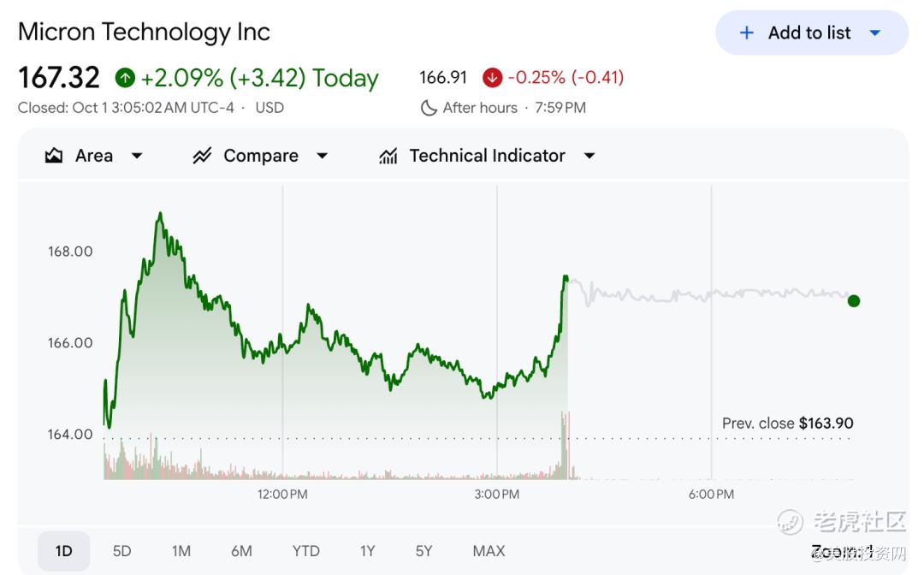Click the Technical Indicator chart icon

tap(388, 156)
